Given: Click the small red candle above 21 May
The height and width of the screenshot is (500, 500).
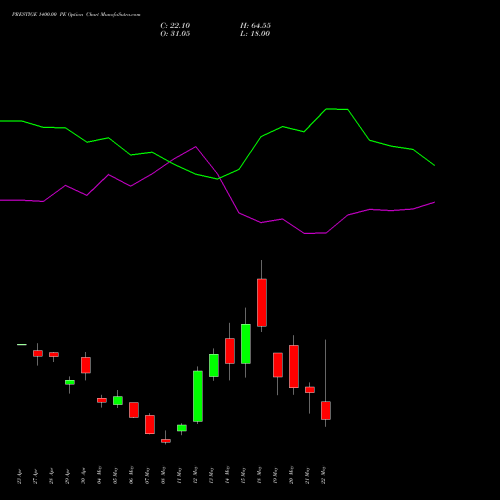Looking at the screenshot, I should click(310, 390).
